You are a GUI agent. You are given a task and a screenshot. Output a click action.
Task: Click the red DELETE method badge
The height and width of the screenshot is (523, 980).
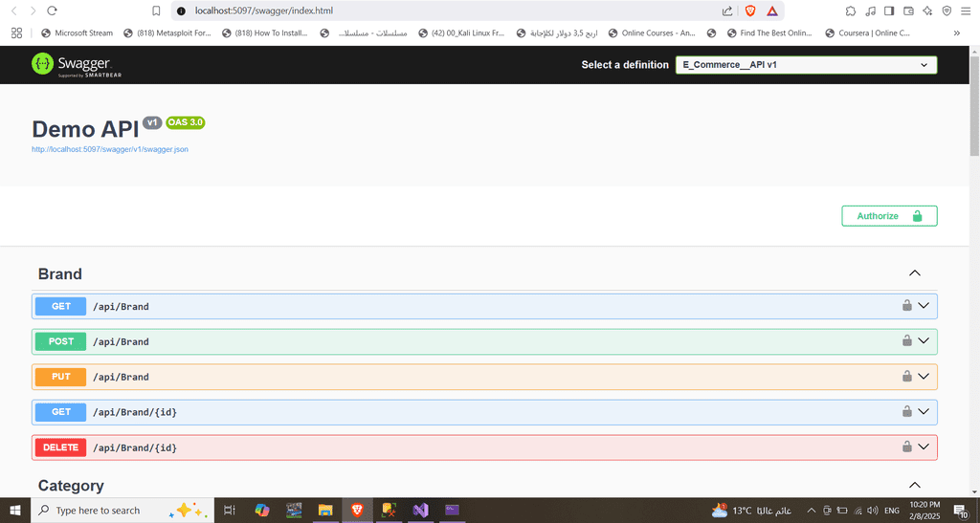(60, 447)
